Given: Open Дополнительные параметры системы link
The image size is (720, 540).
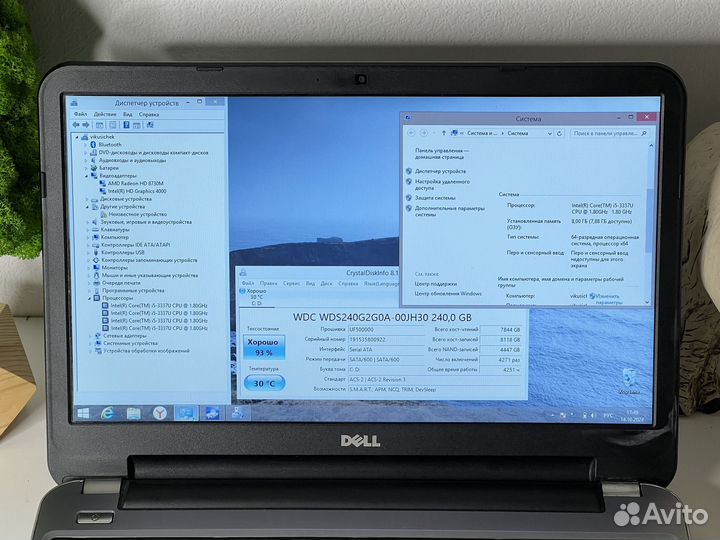Looking at the screenshot, I should click(450, 211).
